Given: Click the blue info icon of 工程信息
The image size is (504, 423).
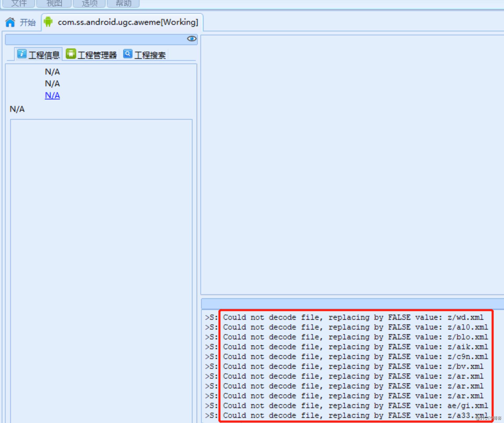Looking at the screenshot, I should [22, 54].
